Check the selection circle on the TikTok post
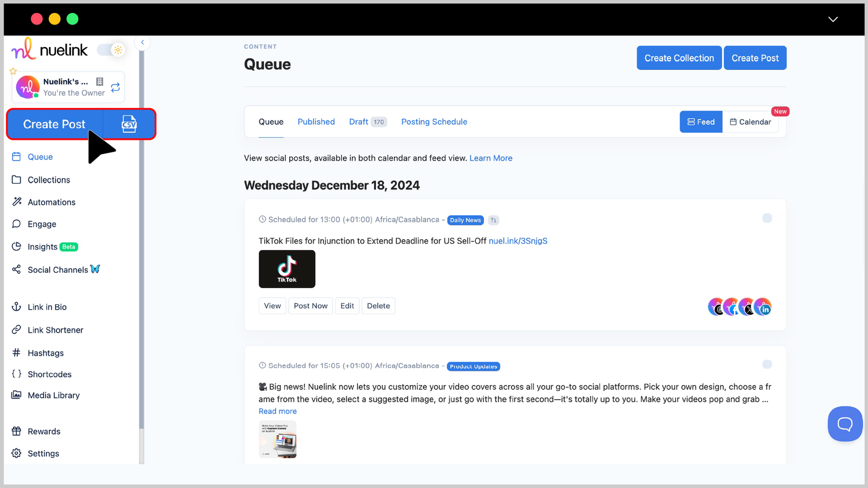 tap(767, 218)
